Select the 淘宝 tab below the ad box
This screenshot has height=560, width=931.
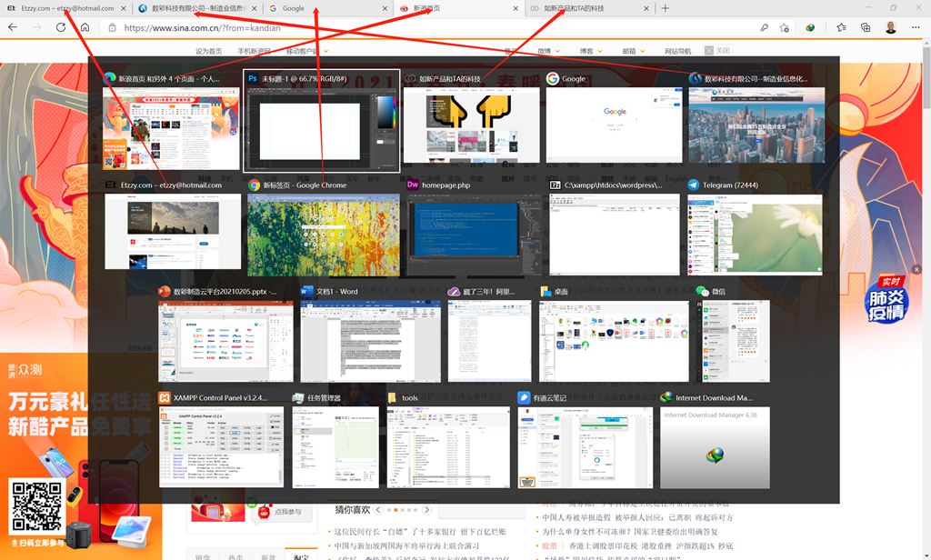pos(301,555)
